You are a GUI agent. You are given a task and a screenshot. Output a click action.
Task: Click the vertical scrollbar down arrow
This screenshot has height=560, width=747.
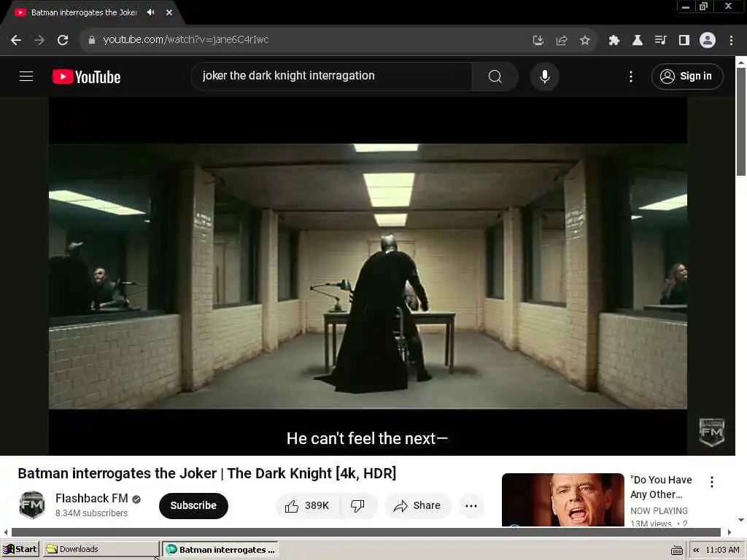click(x=741, y=520)
